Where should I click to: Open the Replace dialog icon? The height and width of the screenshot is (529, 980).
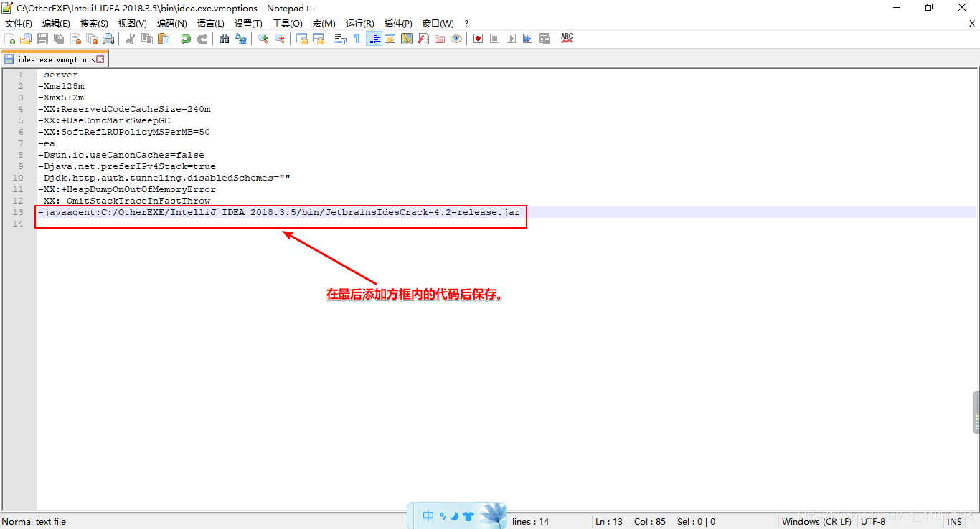241,39
